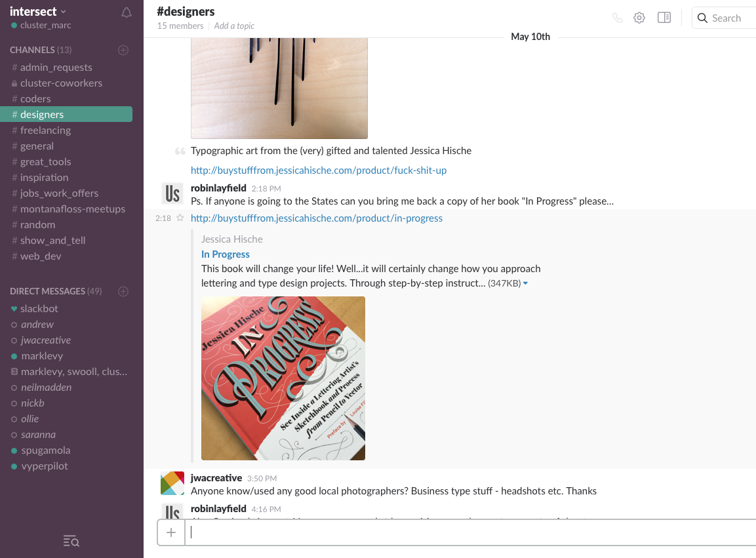The height and width of the screenshot is (558, 756).
Task: View the 15 members list
Action: [x=180, y=26]
